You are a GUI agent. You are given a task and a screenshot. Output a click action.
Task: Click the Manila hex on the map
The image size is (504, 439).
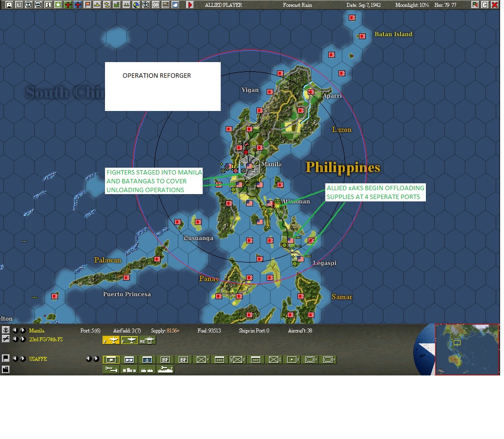(x=250, y=167)
